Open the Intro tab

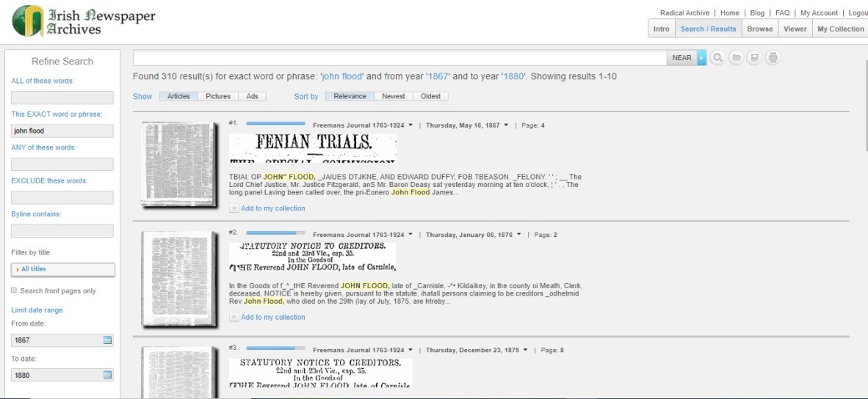(x=662, y=29)
